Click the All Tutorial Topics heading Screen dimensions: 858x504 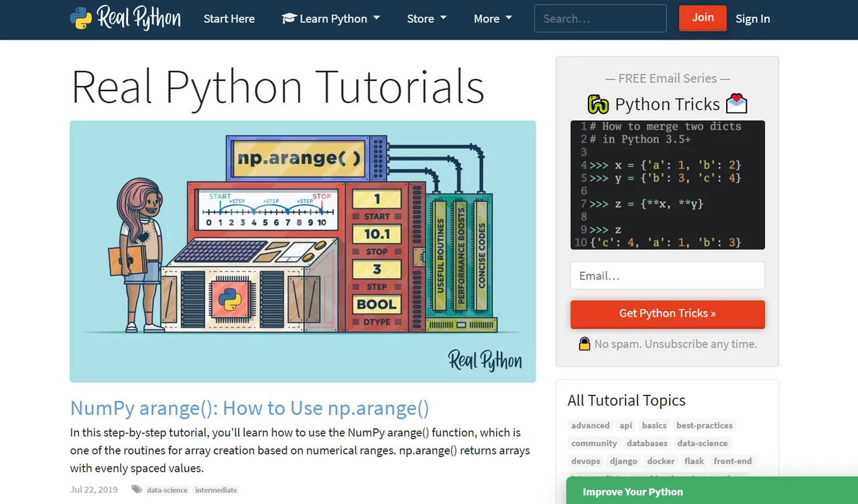[627, 401]
